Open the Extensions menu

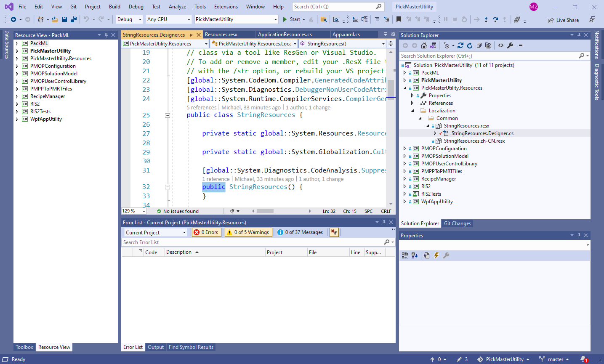coord(226,7)
